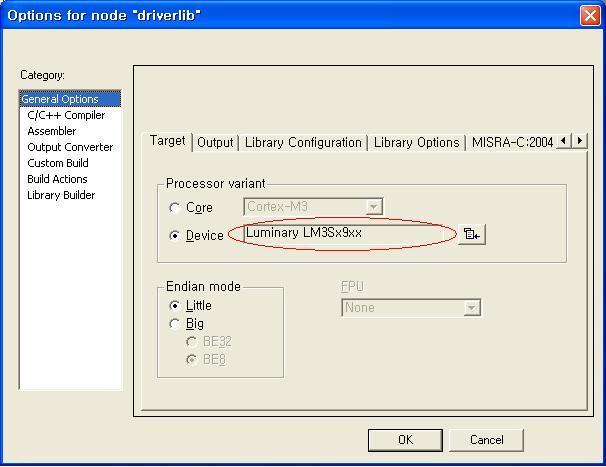
Task: Select General Options category
Action: coord(70,99)
